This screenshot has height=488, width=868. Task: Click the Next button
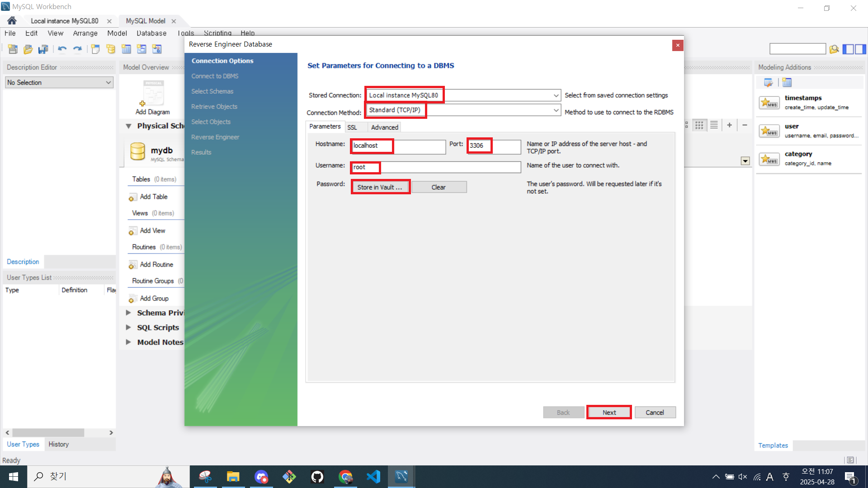pos(609,413)
